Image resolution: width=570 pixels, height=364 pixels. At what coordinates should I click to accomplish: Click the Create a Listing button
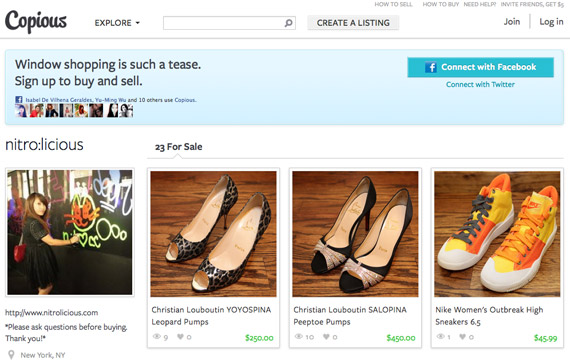point(353,23)
